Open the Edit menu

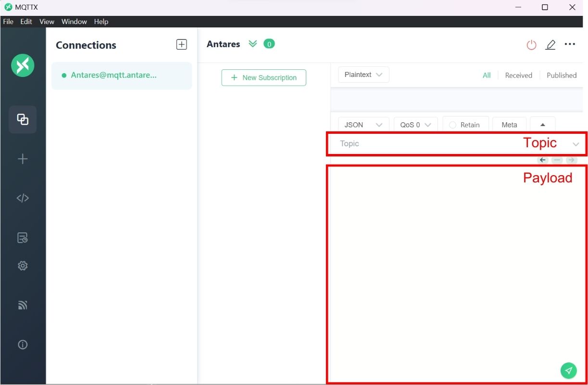(26, 22)
